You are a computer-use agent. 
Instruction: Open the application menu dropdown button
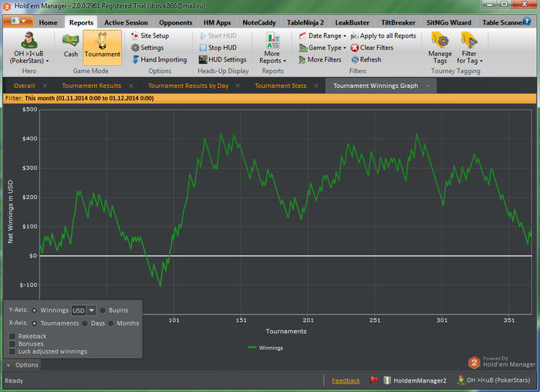(18, 21)
